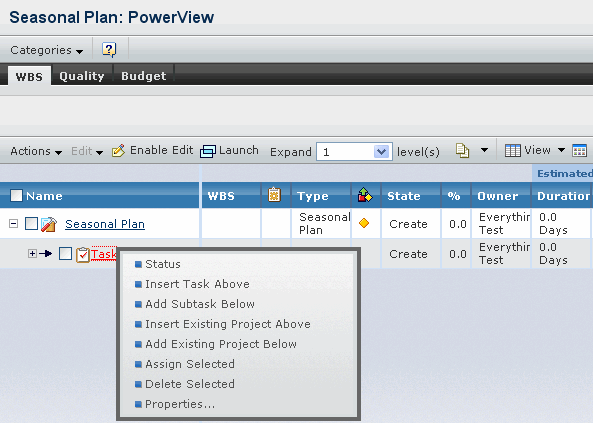593x423 pixels.
Task: Click the orange diamond status indicator
Action: [364, 223]
